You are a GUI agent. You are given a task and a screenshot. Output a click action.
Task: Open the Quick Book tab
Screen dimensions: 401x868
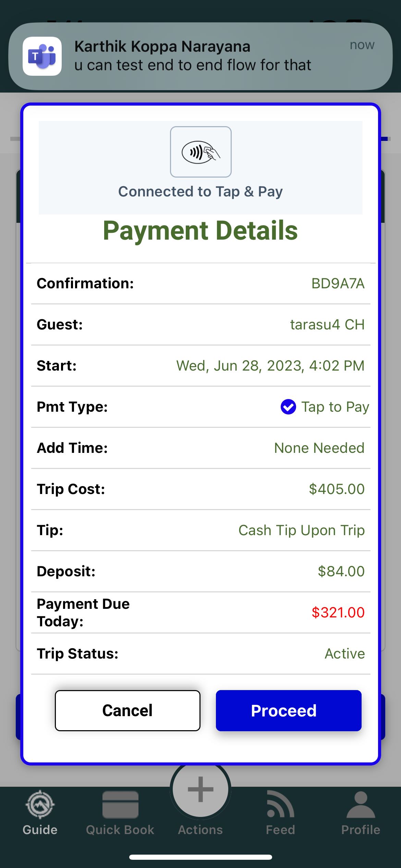coord(120,813)
